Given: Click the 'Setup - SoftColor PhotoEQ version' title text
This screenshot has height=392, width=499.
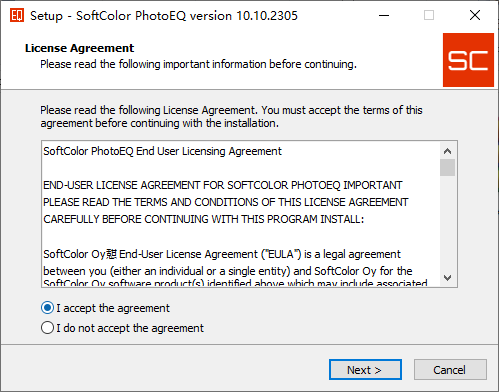Looking at the screenshot, I should coord(131,16).
